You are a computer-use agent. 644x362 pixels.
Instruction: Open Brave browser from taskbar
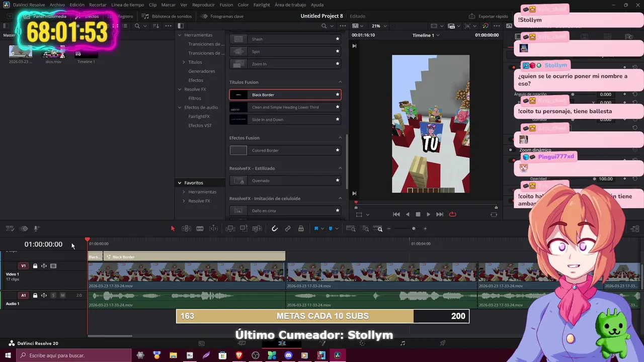[239, 355]
